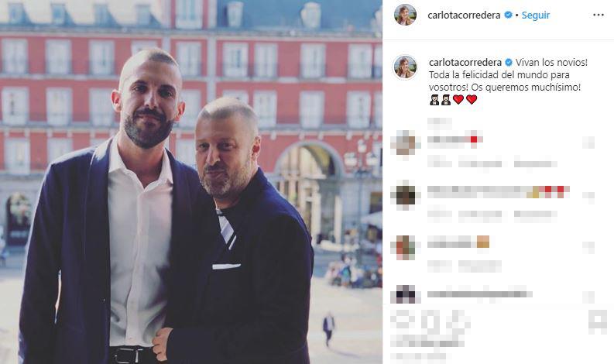
Task: Like the second comment with its heart icon
Action: coord(588,197)
